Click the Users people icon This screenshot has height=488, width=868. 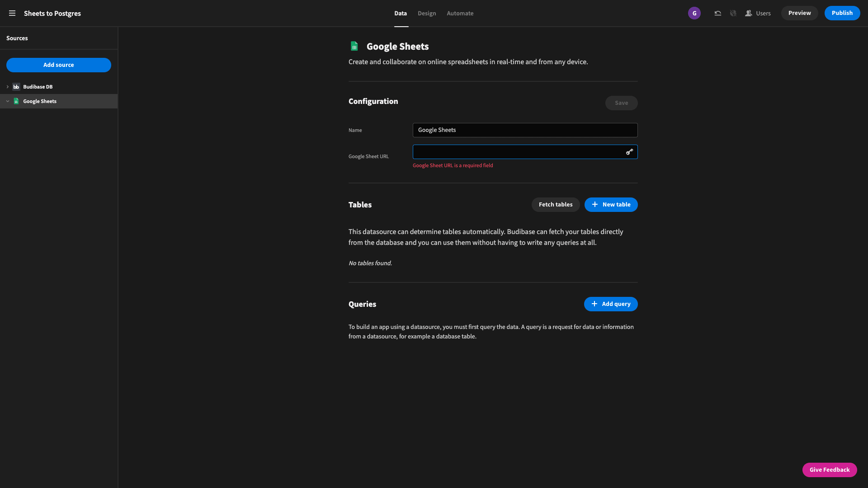[x=749, y=13]
